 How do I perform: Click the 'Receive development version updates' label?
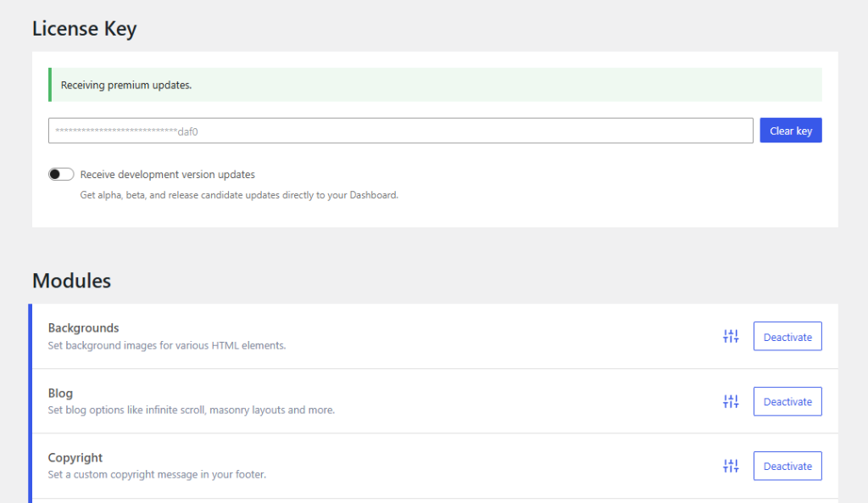point(168,175)
